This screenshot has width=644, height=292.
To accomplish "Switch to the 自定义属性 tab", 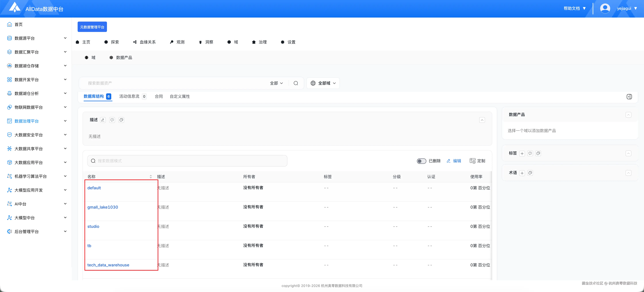I will click(180, 96).
